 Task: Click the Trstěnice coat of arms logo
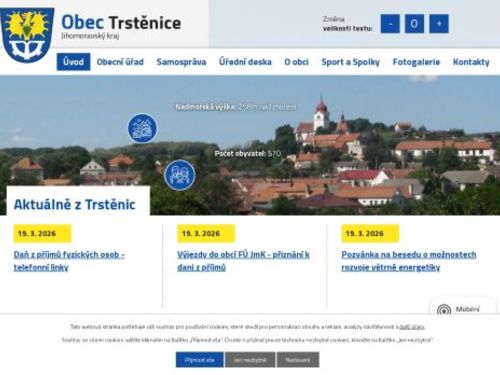[27, 35]
